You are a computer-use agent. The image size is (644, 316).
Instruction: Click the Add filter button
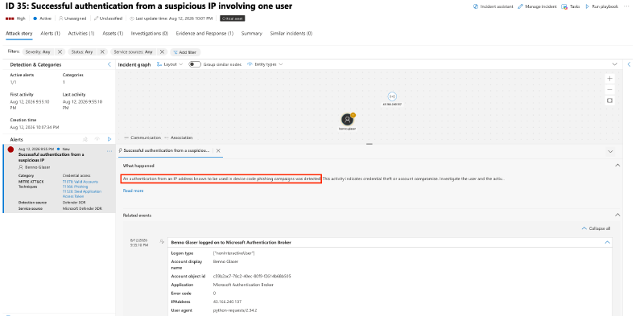pos(185,52)
